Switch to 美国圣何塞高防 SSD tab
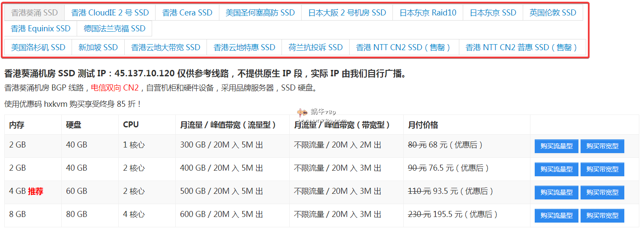The height and width of the screenshot is (232, 644). pos(260,13)
